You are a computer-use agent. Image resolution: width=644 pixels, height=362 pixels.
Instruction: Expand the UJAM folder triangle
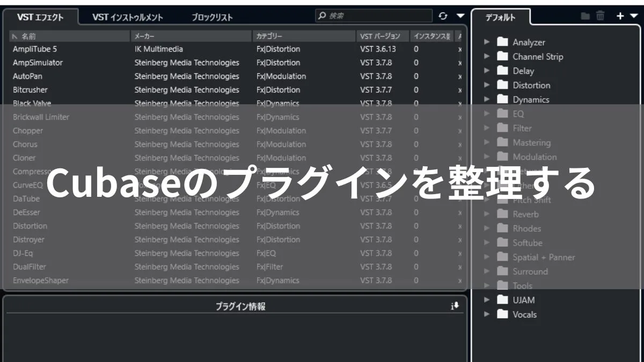[487, 300]
